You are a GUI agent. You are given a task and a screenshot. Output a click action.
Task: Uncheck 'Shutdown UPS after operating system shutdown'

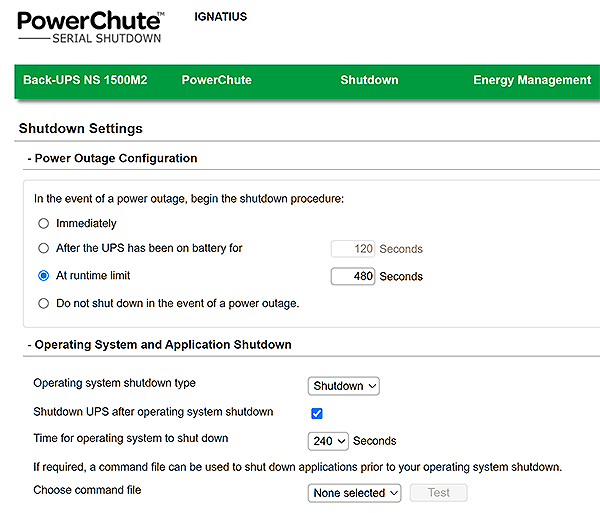(x=317, y=414)
